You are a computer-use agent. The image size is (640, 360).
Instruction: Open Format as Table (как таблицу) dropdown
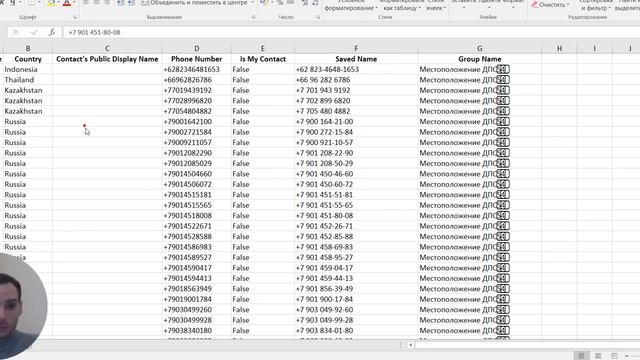402,5
